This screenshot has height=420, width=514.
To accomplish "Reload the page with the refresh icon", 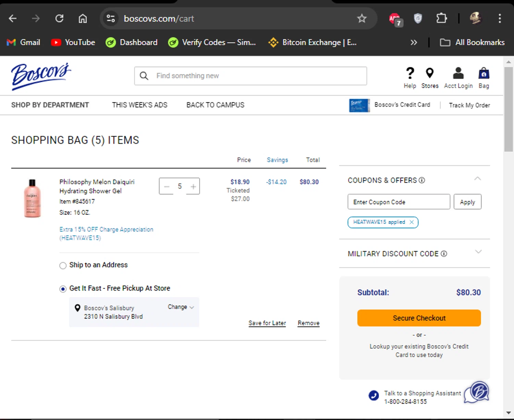I will tap(59, 18).
